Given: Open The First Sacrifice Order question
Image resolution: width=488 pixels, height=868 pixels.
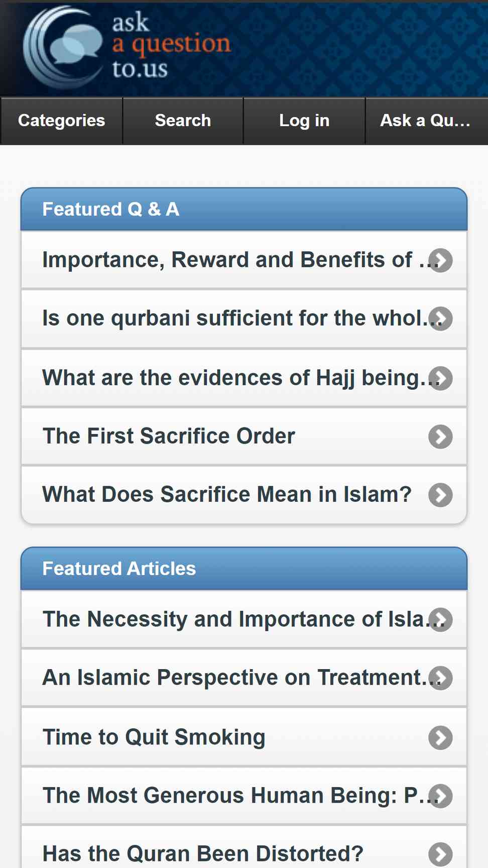Looking at the screenshot, I should click(x=244, y=436).
